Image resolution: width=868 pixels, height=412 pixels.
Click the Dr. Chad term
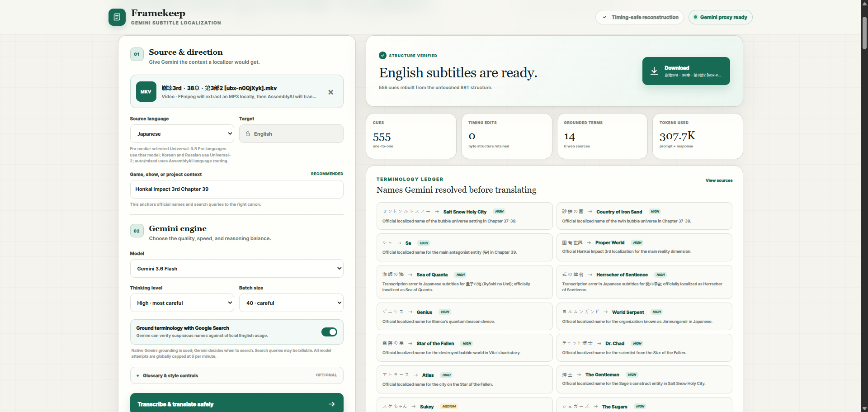(615, 344)
